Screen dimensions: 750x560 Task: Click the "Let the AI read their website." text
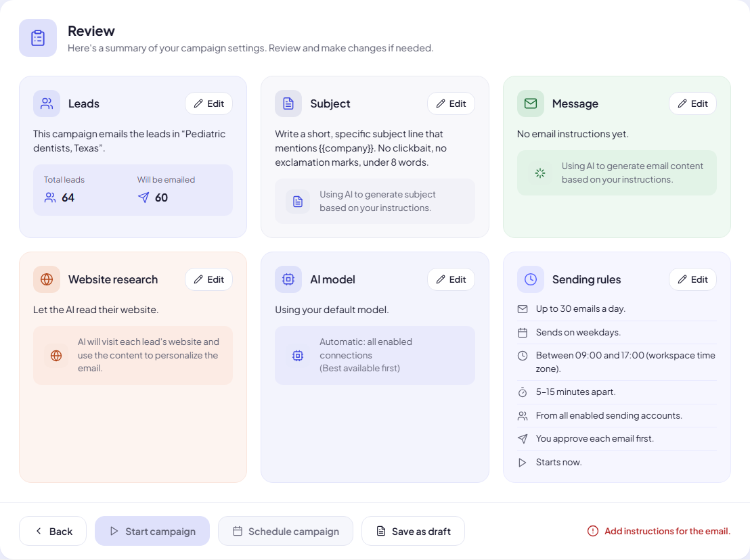coord(95,310)
